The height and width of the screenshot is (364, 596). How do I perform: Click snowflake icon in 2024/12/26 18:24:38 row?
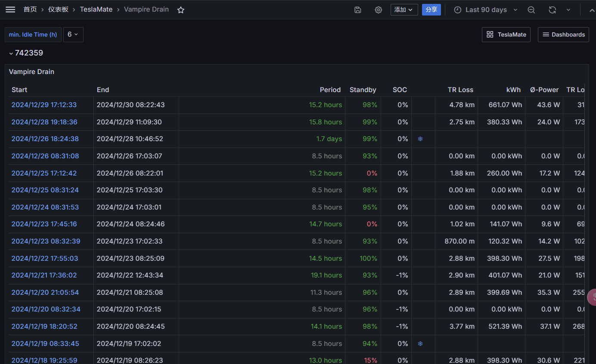point(420,139)
